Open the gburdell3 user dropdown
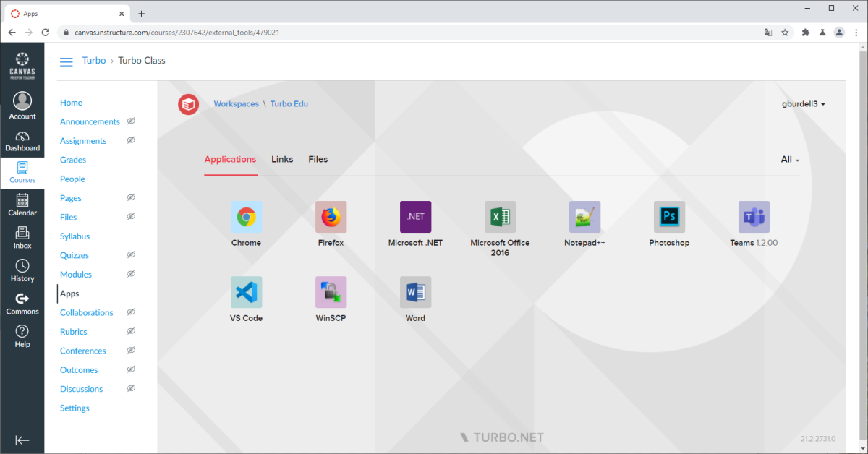Screen dimensions: 868x454 coord(803,103)
